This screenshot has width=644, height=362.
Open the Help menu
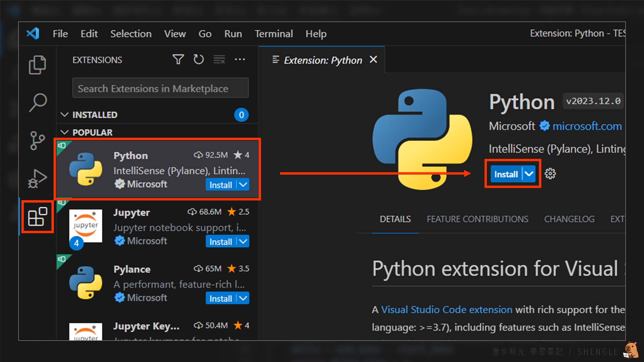[x=316, y=34]
